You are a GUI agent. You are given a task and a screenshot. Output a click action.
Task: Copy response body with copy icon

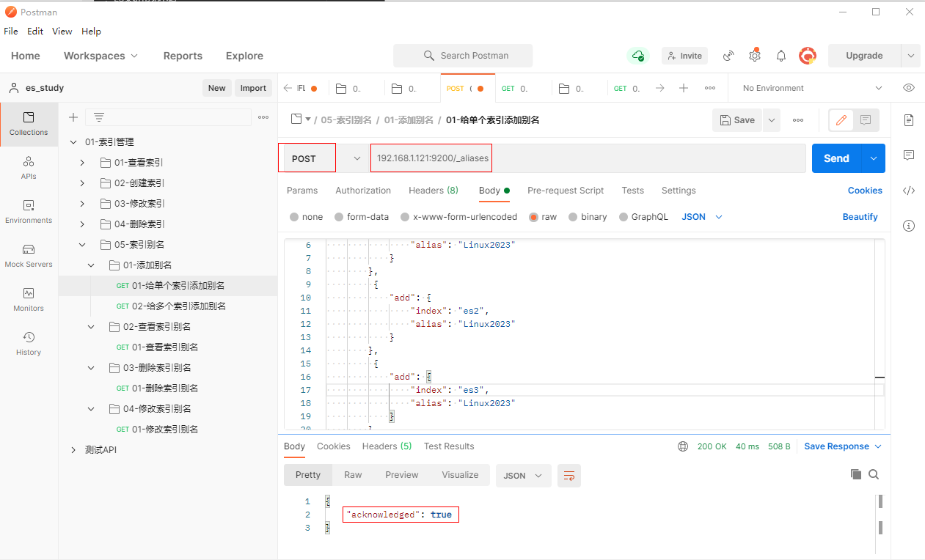coord(855,474)
